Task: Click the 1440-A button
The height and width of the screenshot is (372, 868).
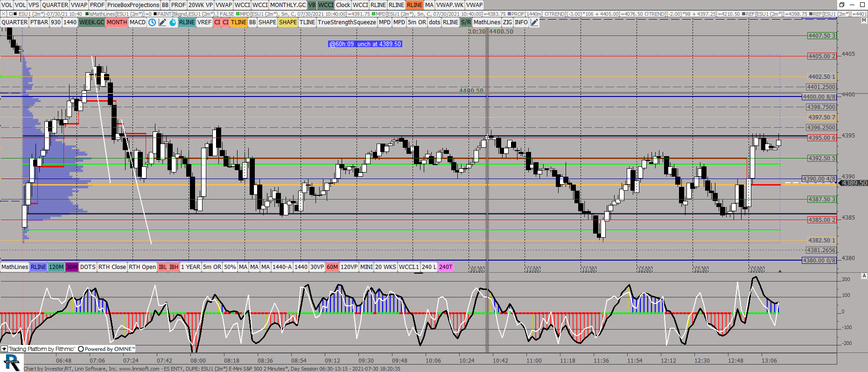Action: (x=282, y=267)
